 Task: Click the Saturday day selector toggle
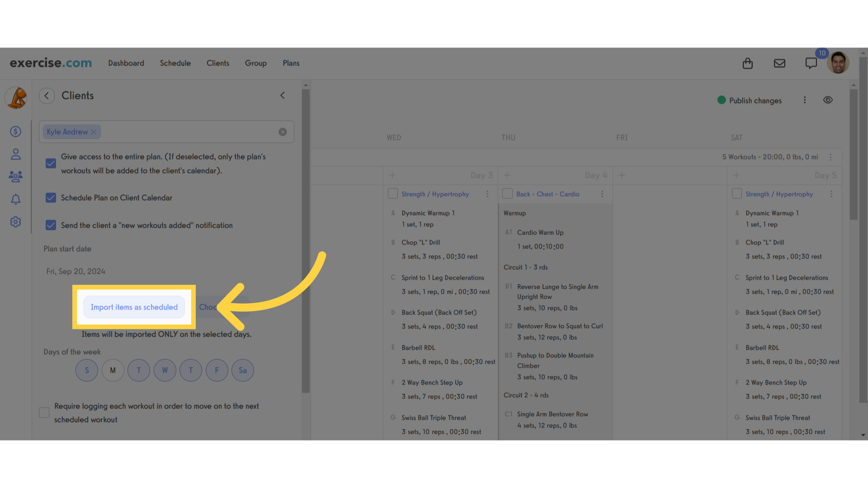[242, 370]
